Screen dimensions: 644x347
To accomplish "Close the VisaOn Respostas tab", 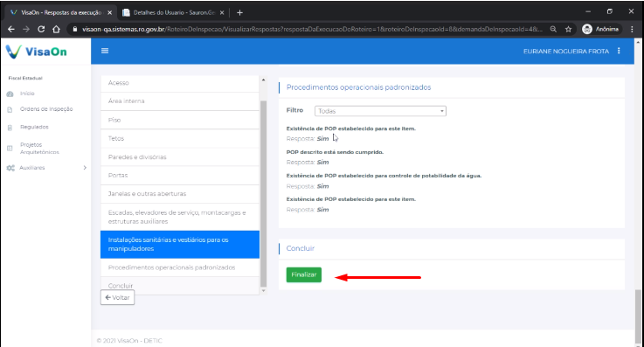I will tap(109, 13).
